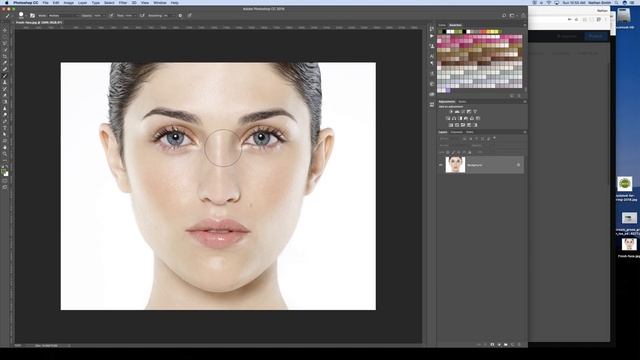Select the Move tool
Image resolution: width=640 pixels, height=360 pixels.
click(x=5, y=31)
